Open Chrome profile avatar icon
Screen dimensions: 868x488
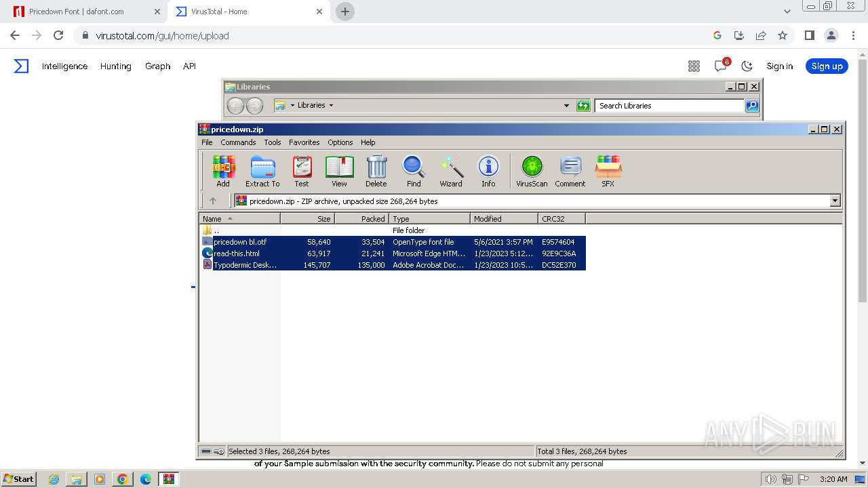pyautogui.click(x=831, y=35)
